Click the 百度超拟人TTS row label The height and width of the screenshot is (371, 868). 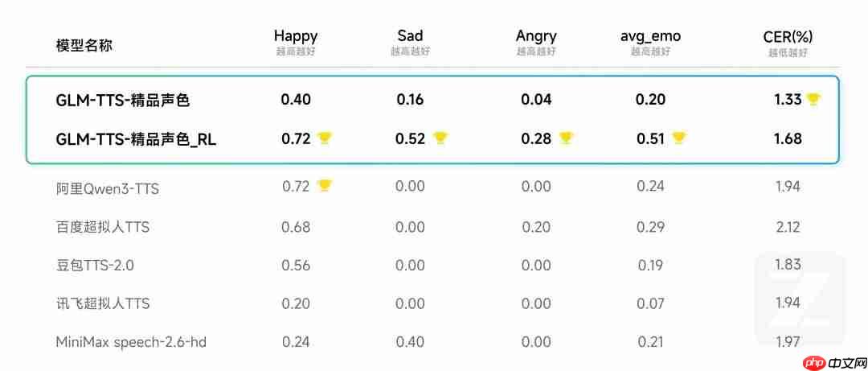(x=103, y=228)
